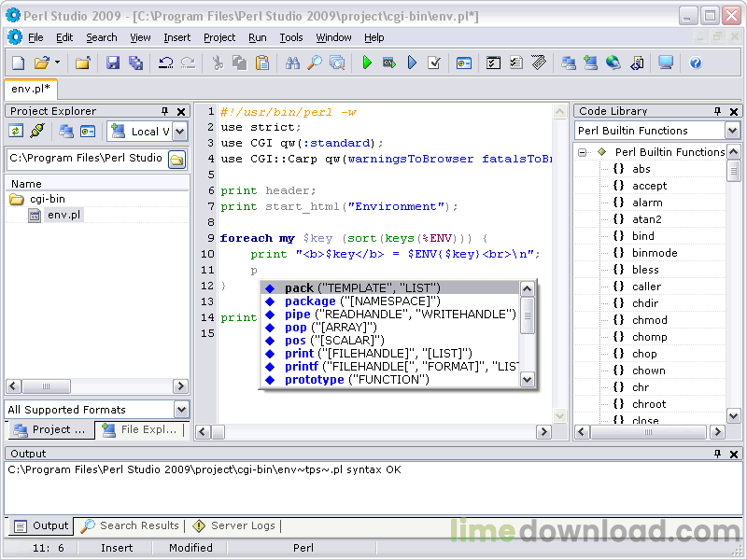Click the browse folder button beside path field

point(176,159)
